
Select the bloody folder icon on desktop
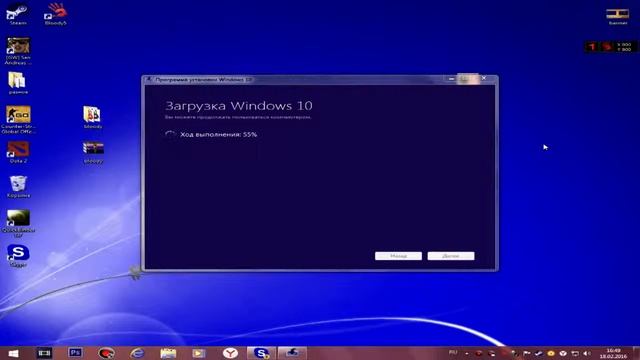93,117
